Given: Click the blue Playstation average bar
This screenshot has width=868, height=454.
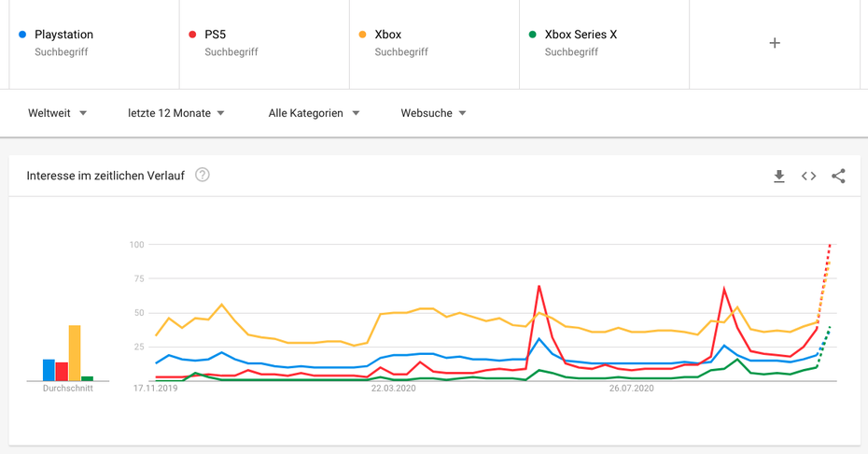Looking at the screenshot, I should [x=49, y=370].
